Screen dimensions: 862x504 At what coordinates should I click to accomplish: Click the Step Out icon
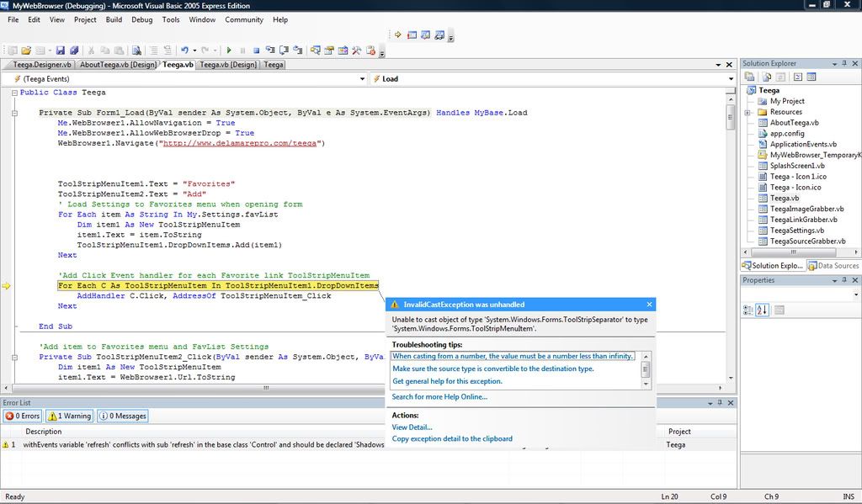(297, 50)
